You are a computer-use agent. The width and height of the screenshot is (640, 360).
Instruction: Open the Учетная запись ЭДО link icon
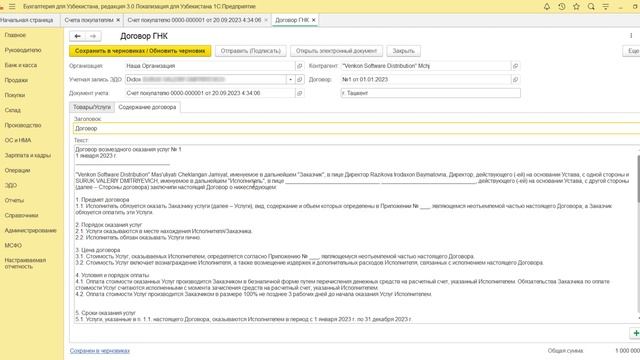click(300, 80)
